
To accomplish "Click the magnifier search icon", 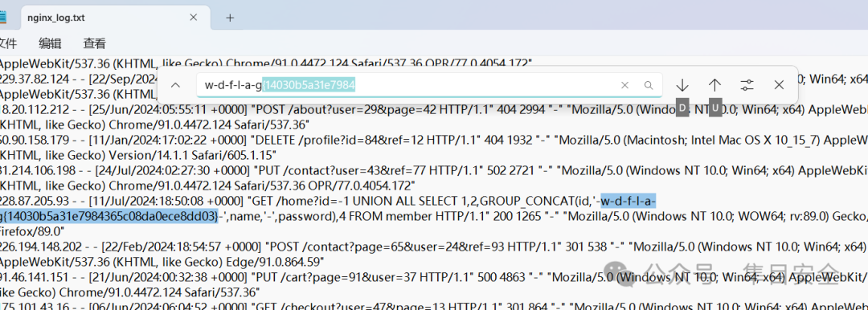I will (x=649, y=85).
